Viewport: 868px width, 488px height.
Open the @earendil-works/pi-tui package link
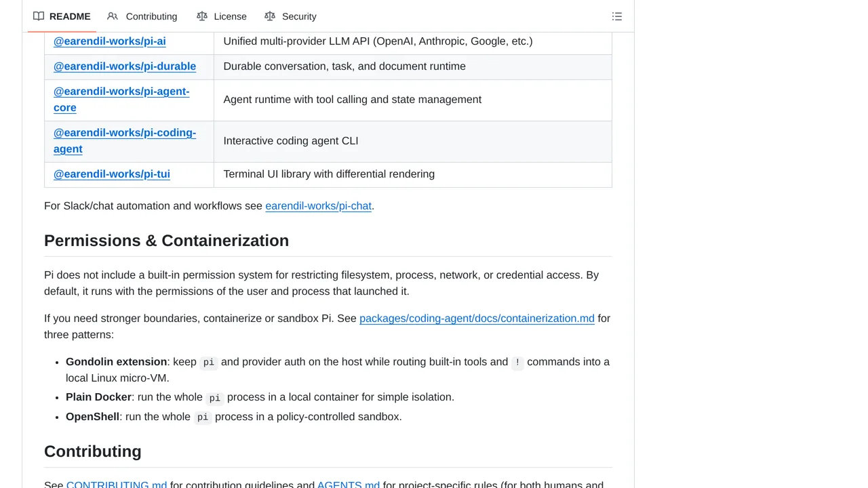112,174
